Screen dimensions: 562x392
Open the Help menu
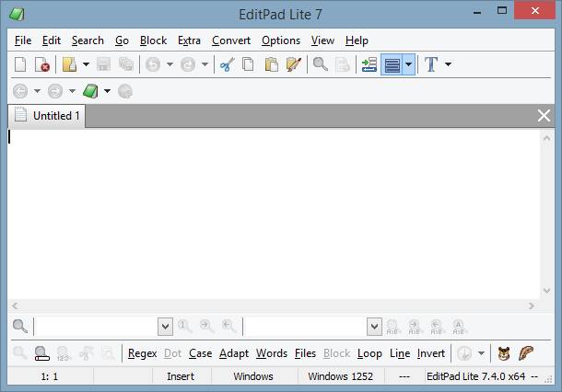click(x=357, y=40)
